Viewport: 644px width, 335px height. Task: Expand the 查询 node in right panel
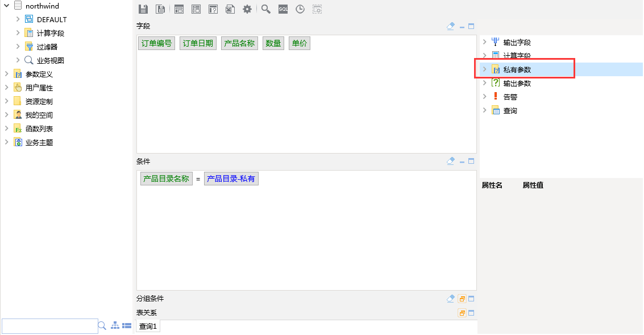click(x=485, y=110)
